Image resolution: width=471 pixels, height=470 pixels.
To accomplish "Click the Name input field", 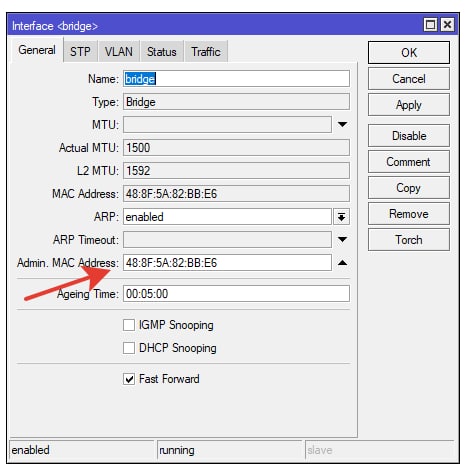I will point(236,79).
